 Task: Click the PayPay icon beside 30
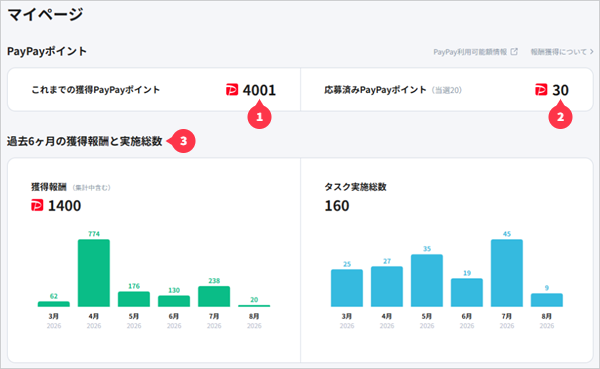click(541, 90)
